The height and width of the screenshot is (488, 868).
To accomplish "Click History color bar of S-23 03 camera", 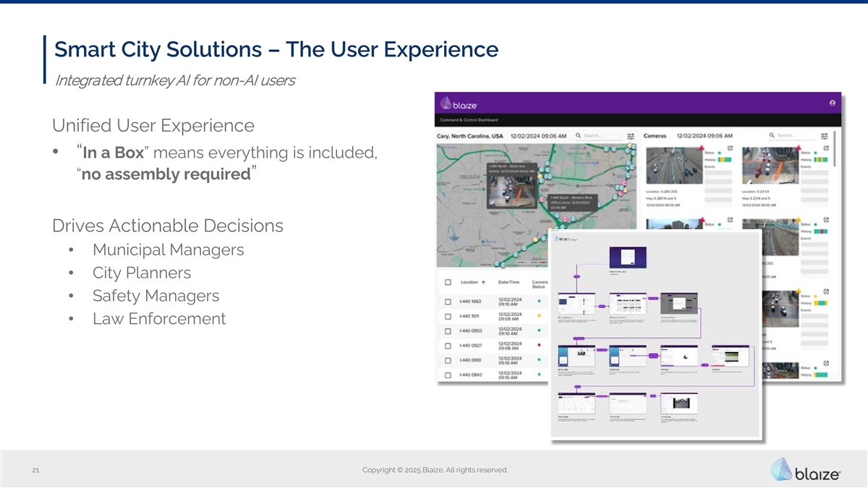I will click(x=821, y=160).
